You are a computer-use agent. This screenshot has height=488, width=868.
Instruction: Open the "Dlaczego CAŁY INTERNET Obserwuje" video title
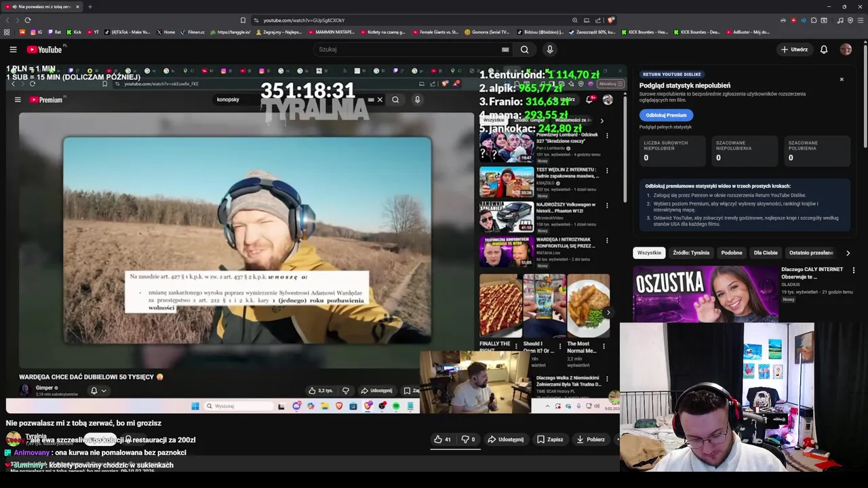[x=812, y=273]
